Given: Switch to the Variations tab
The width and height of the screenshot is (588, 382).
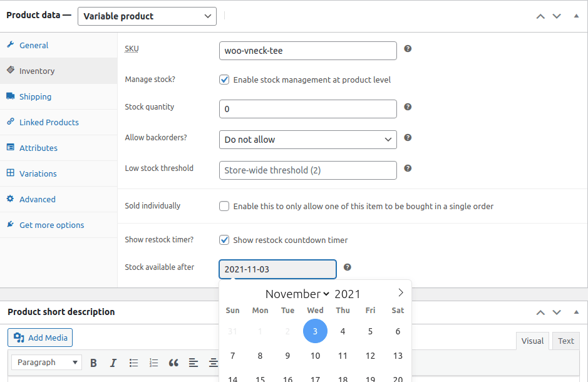Looking at the screenshot, I should 38,173.
